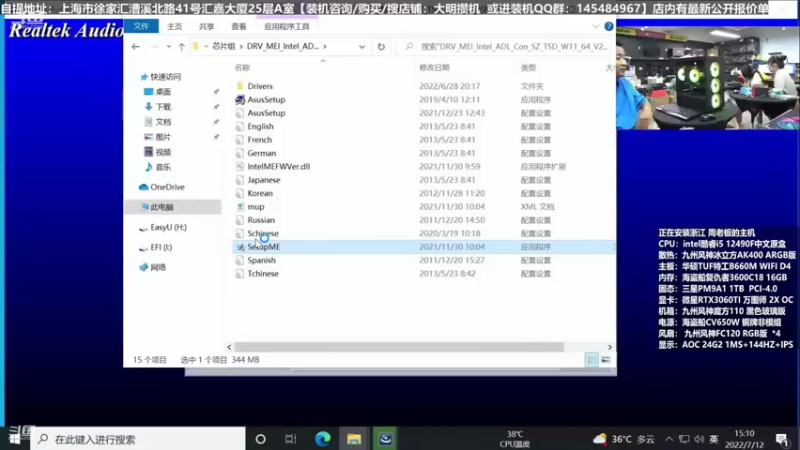Open Task View on taskbar
Screen dimensions: 800x450
(x=291, y=439)
